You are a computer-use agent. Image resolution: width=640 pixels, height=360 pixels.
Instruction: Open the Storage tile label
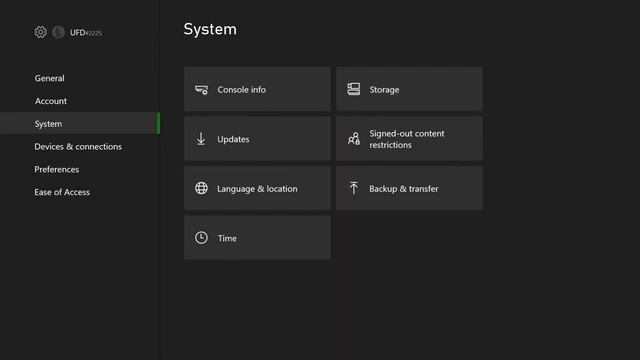tap(384, 90)
